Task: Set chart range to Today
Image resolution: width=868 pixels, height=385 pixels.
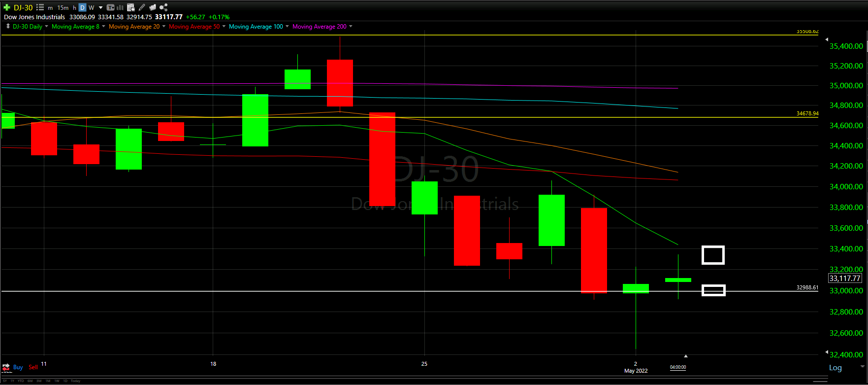Action: pyautogui.click(x=75, y=381)
